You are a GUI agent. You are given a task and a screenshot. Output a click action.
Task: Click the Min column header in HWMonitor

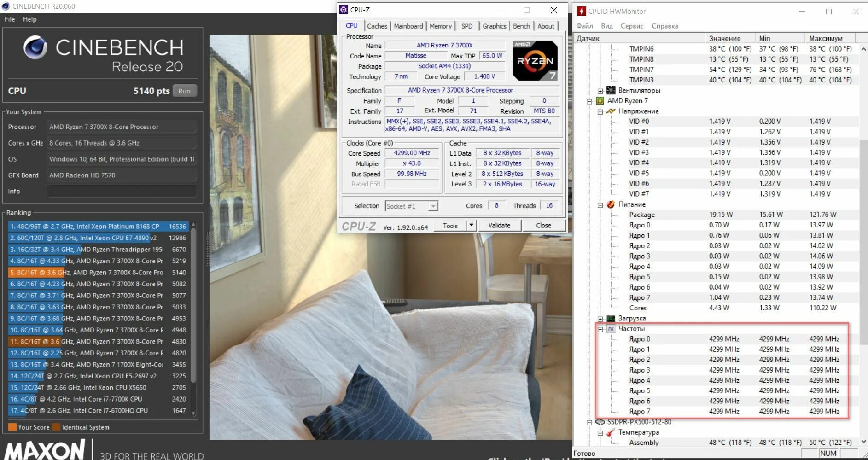[x=781, y=38]
